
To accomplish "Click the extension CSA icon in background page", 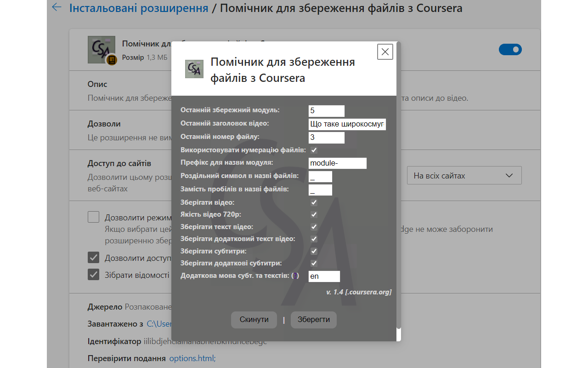I will [x=102, y=50].
